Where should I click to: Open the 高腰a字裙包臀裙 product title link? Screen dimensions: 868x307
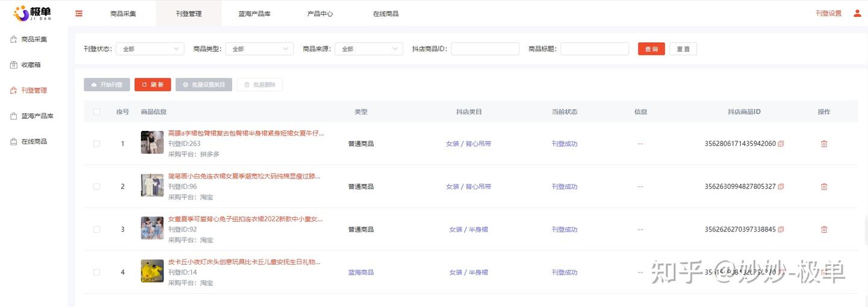pyautogui.click(x=246, y=133)
